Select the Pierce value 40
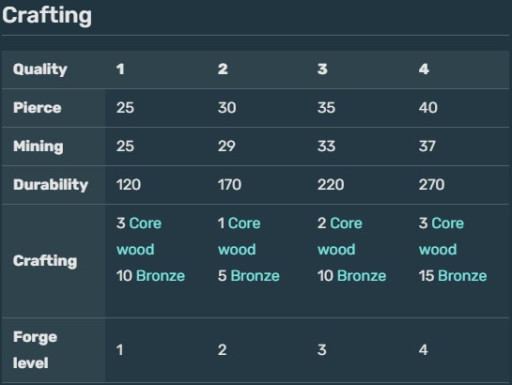Viewport: 512px width, 385px height. coord(428,108)
